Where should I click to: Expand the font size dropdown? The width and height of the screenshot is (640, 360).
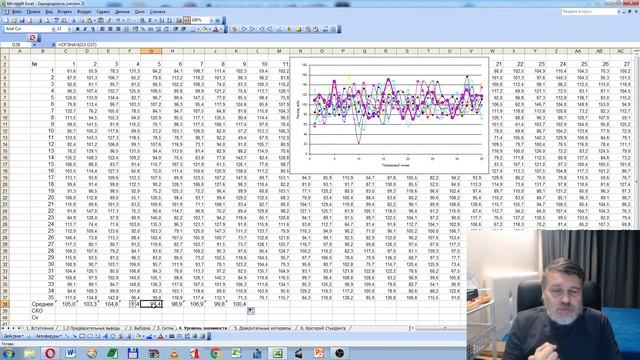(x=69, y=29)
